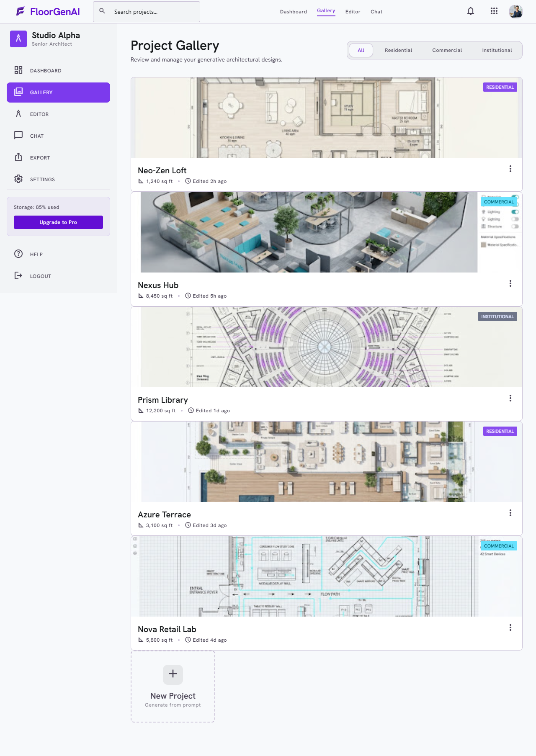Click the Studio Alpha compass badge
The image size is (536, 756).
click(18, 39)
